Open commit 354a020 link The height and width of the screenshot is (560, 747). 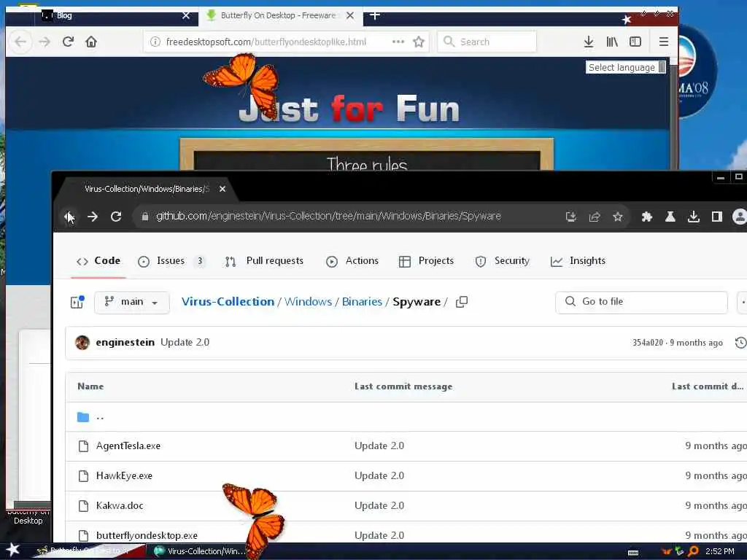point(648,343)
